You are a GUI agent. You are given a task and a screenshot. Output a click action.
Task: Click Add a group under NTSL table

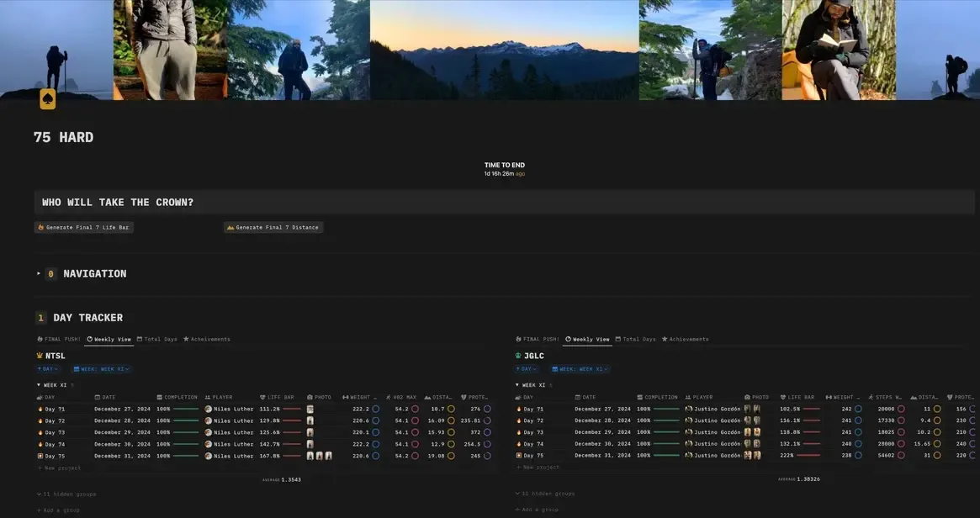tap(59, 510)
